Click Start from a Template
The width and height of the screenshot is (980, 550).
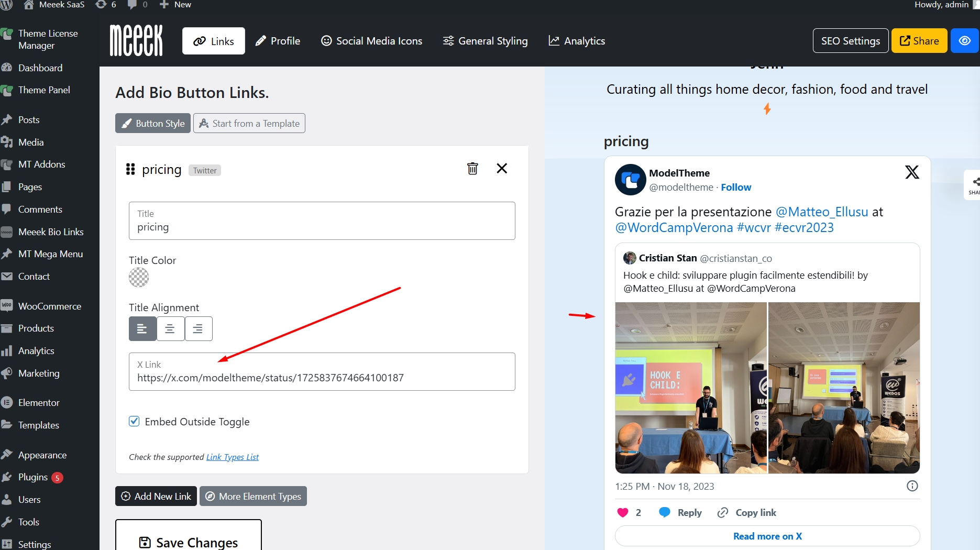(249, 123)
